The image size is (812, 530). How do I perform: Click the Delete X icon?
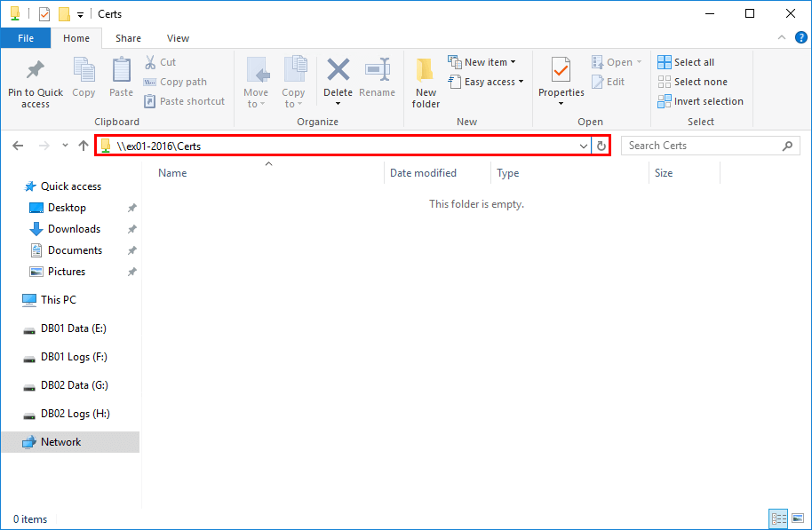click(x=338, y=69)
